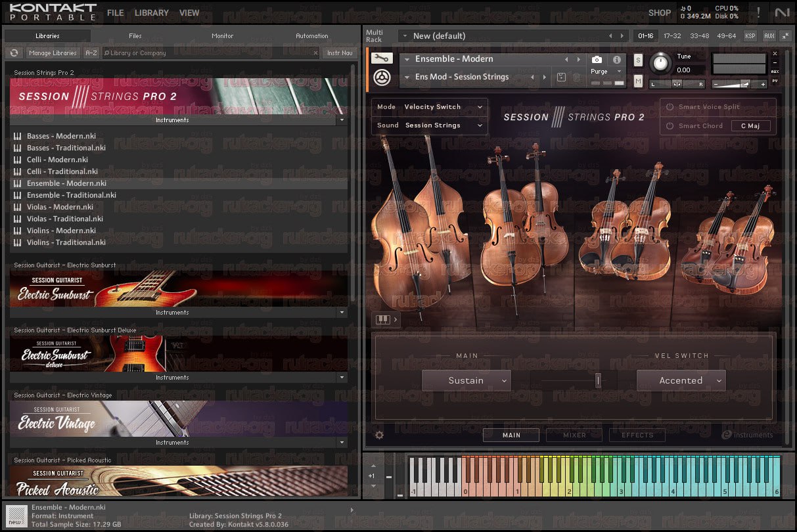Toggle A-Z library sorting

(x=91, y=53)
